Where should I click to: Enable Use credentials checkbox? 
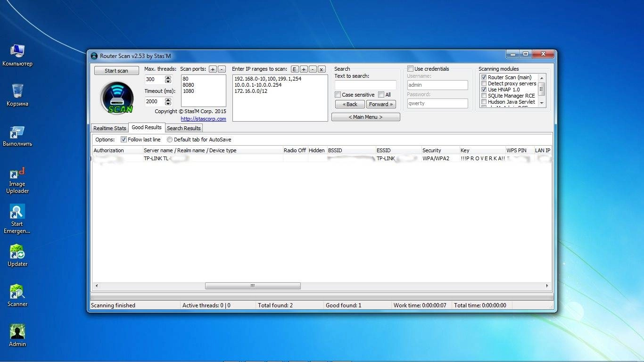click(x=410, y=69)
